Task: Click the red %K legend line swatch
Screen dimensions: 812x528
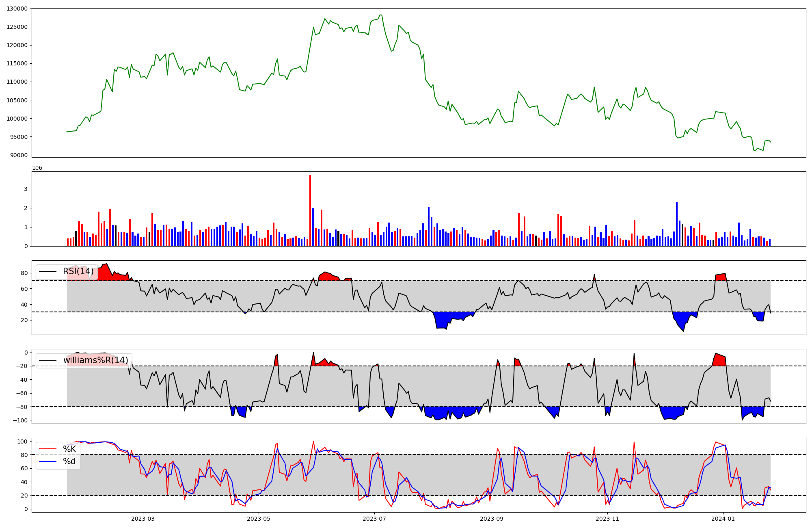Action: click(48, 449)
